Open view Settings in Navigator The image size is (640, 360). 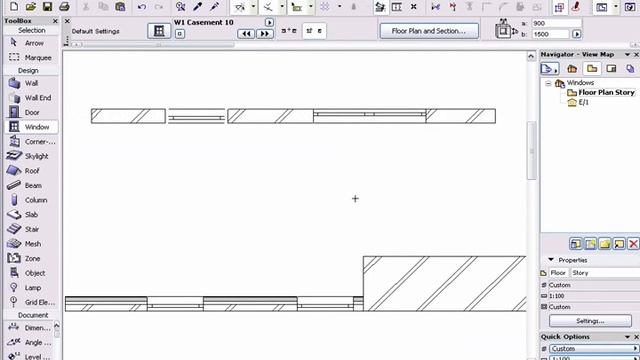point(590,321)
